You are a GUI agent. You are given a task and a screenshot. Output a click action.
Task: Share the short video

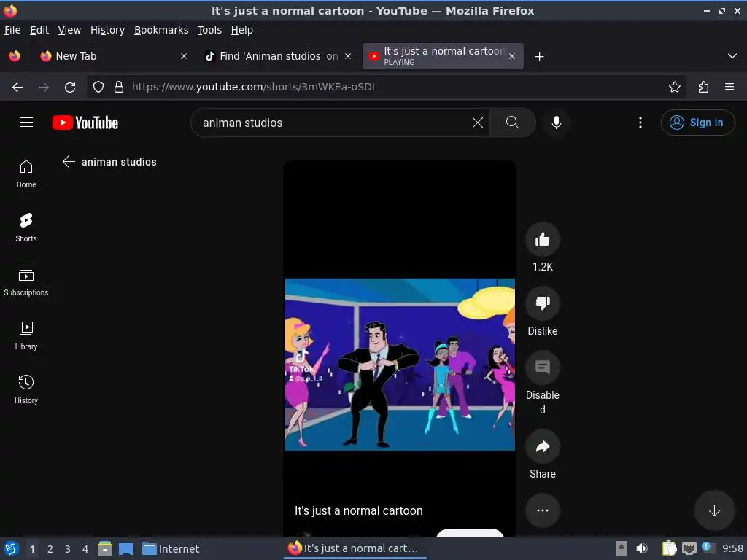tap(543, 446)
